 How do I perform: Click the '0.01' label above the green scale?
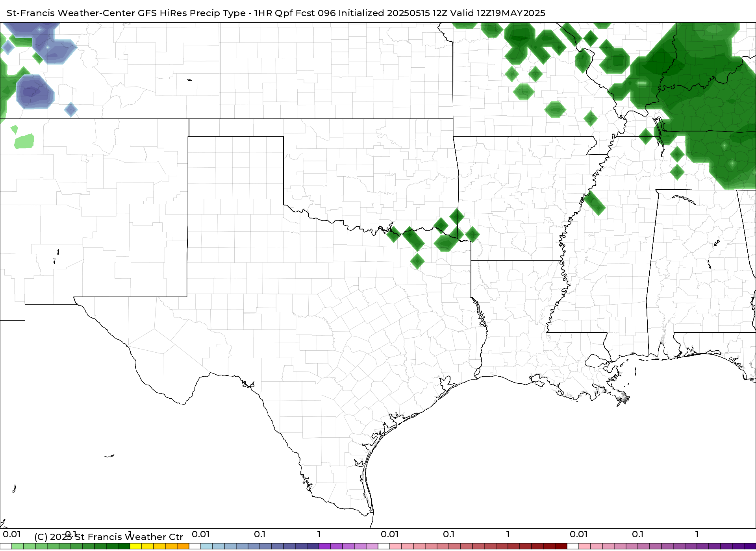click(12, 534)
